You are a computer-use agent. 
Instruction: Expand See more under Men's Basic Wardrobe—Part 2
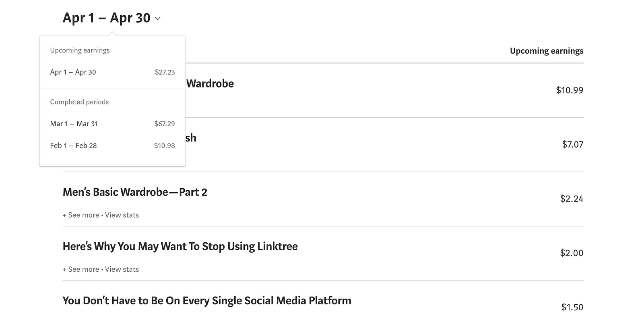[x=81, y=215]
